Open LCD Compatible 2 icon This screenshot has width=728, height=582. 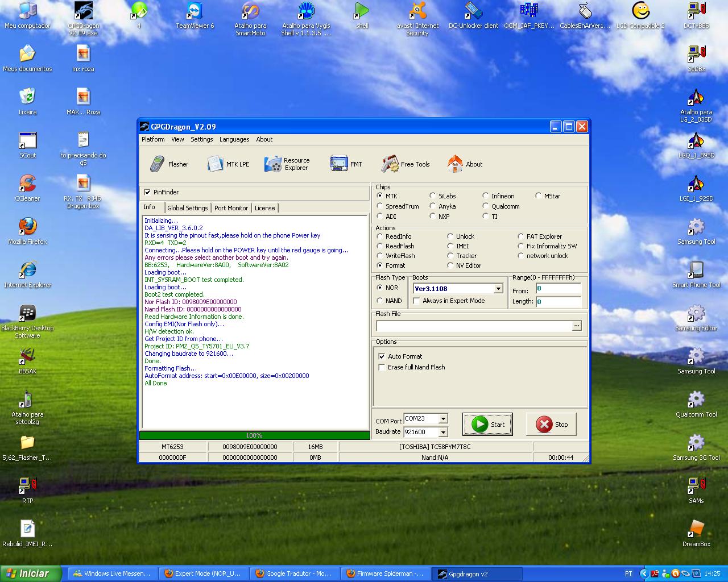pos(640,15)
